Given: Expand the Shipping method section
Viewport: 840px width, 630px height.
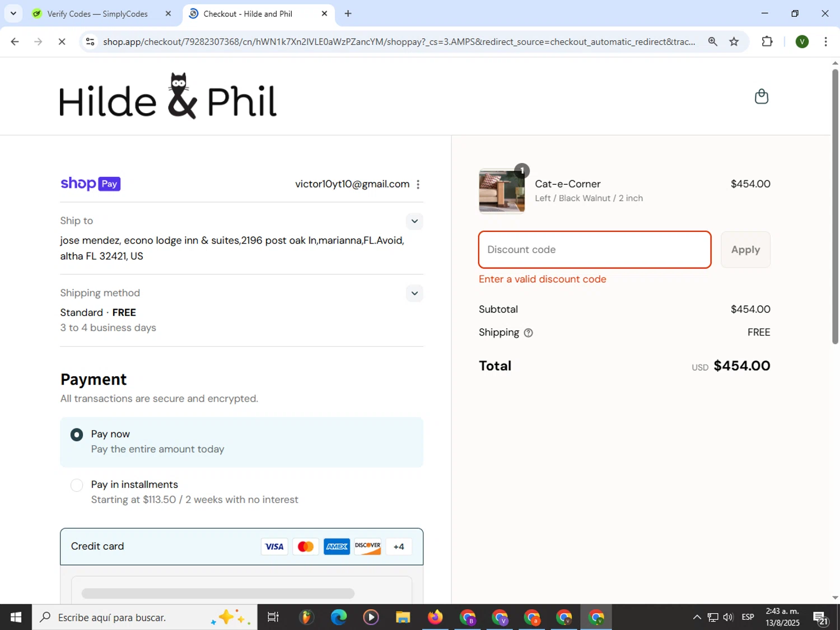Looking at the screenshot, I should (414, 293).
